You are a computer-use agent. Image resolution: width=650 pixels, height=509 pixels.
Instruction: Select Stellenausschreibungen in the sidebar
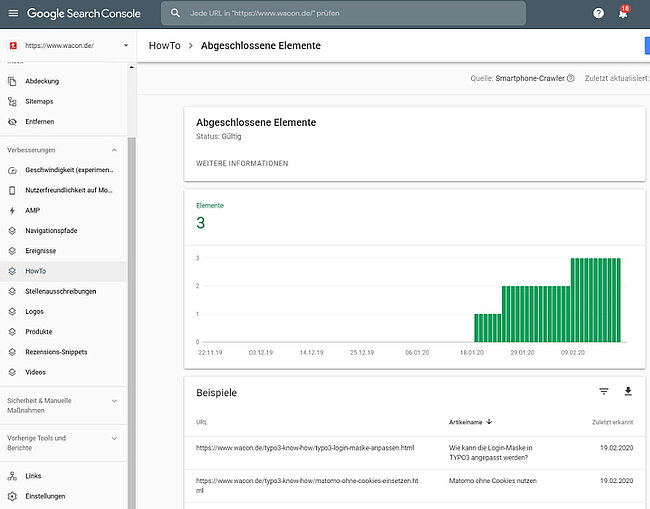(60, 291)
